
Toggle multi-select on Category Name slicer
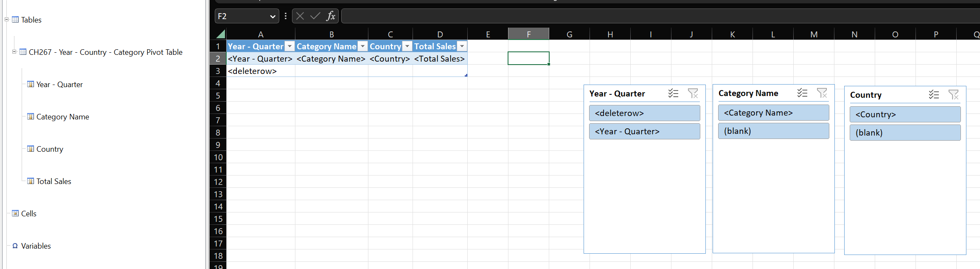[x=802, y=93]
